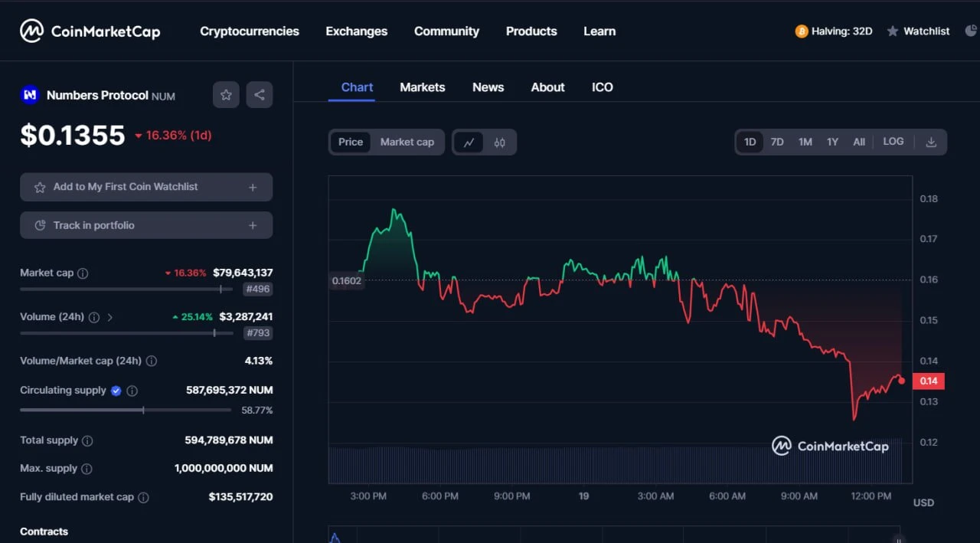The width and height of the screenshot is (980, 543).
Task: Toggle chart to Market cap view
Action: (407, 142)
